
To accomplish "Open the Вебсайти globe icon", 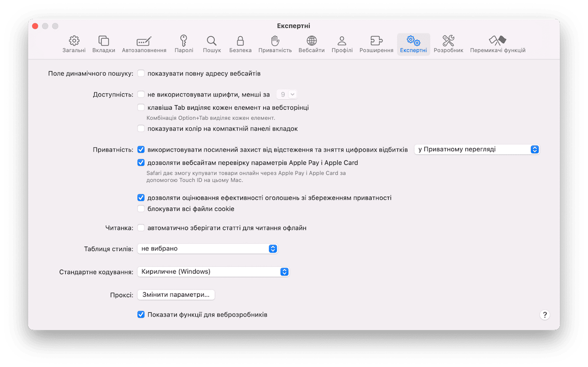I will click(x=311, y=41).
